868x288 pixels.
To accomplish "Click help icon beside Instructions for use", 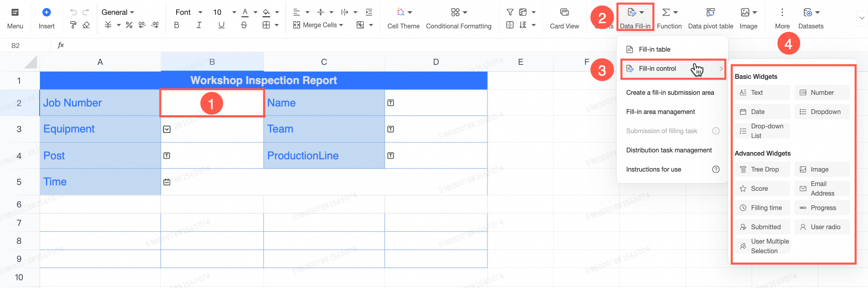I will [716, 169].
